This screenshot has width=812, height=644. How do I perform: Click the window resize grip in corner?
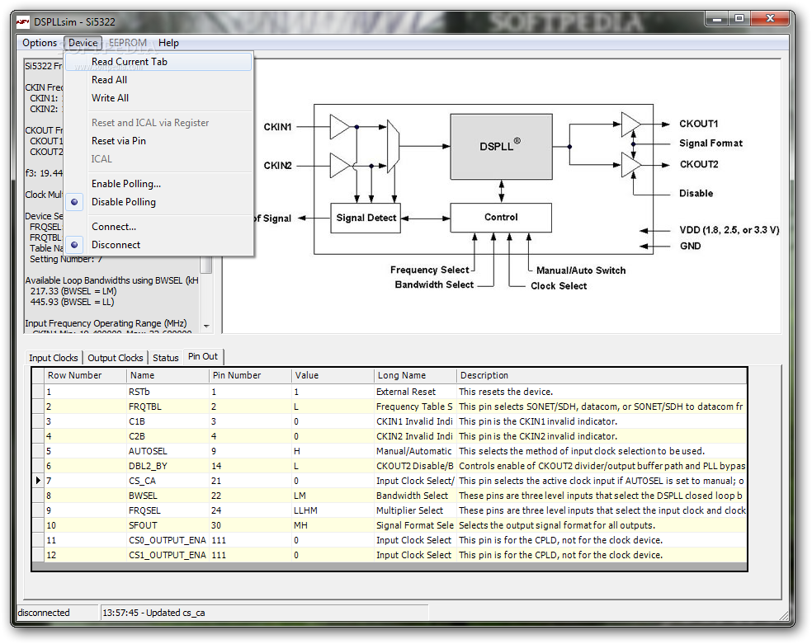point(786,615)
